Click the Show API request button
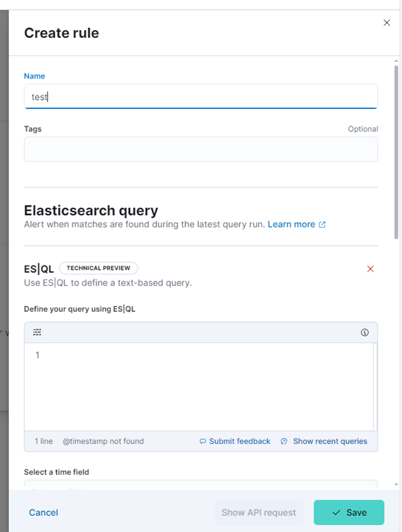The height and width of the screenshot is (532, 402). point(259,512)
